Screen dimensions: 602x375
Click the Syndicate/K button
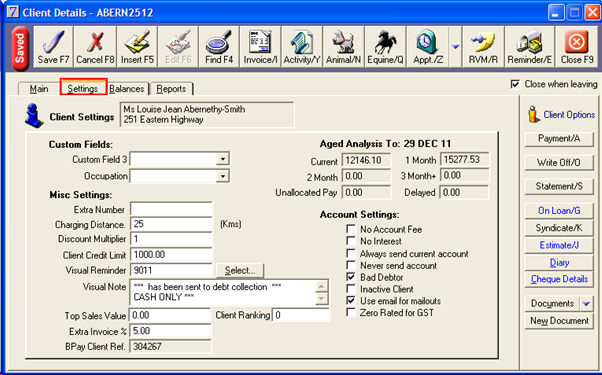(x=559, y=228)
